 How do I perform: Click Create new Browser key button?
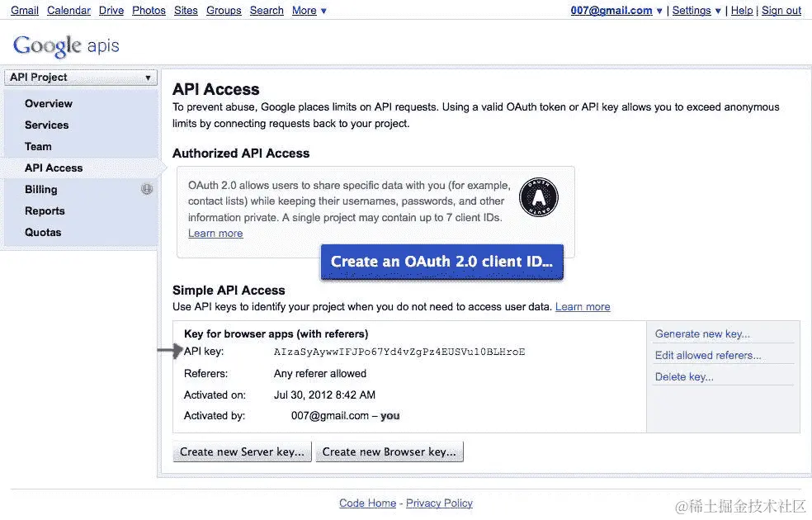[389, 451]
